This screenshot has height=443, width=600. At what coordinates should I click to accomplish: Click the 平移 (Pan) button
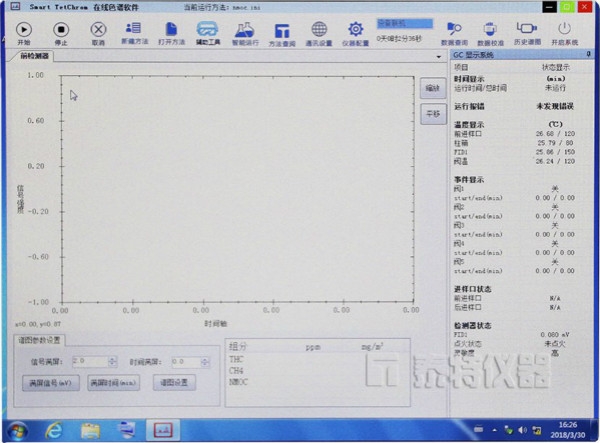431,115
